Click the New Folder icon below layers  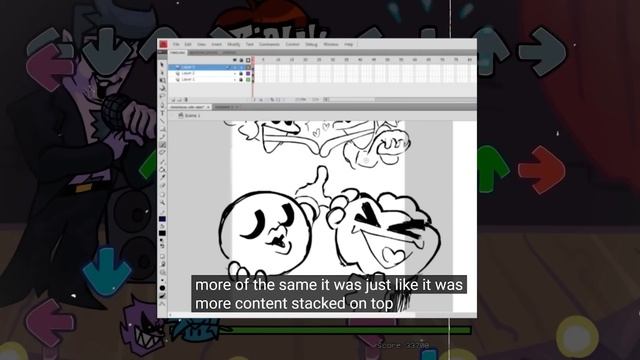(x=180, y=100)
